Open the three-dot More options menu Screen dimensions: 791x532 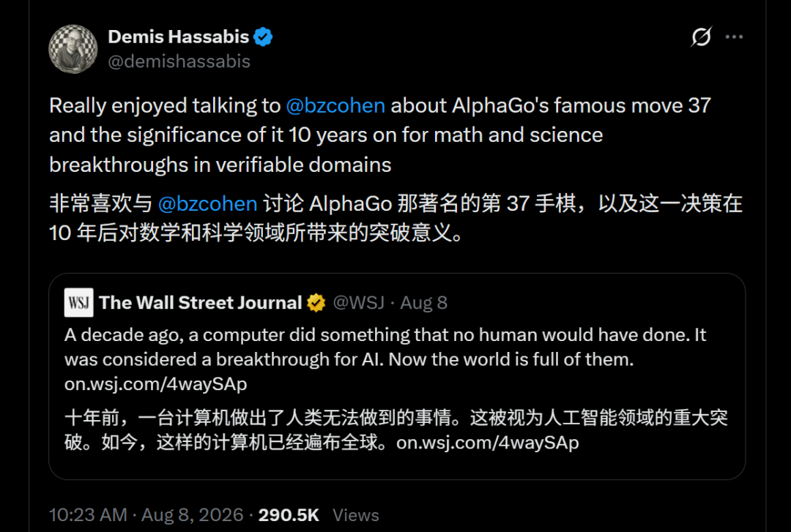(734, 37)
